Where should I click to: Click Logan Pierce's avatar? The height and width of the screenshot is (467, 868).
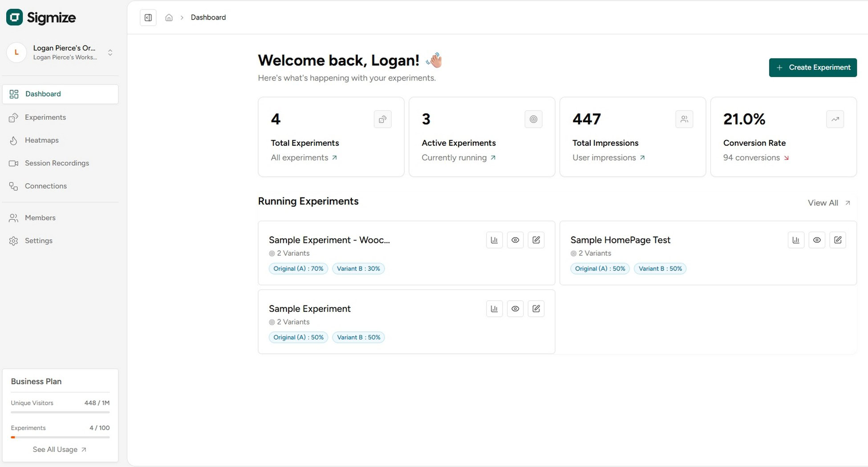point(16,52)
